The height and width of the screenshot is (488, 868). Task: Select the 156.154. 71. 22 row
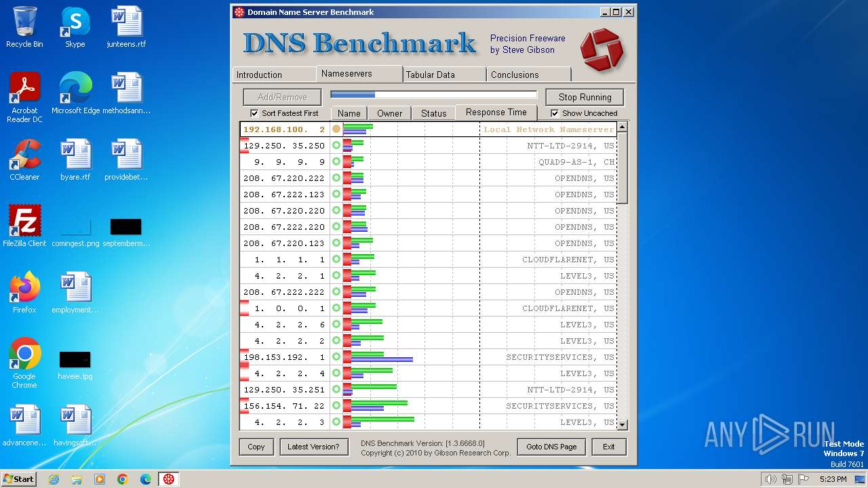(x=428, y=406)
